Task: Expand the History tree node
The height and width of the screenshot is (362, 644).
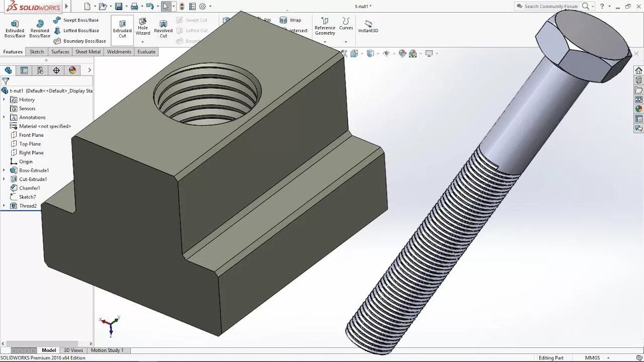Action: click(x=4, y=100)
